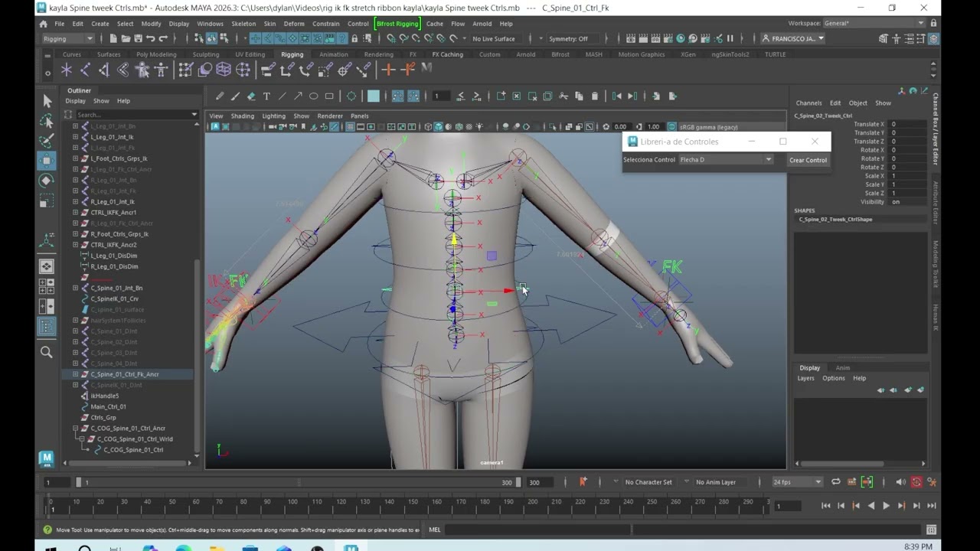
Task: Toggle the Auto Keyframe red button
Action: [916, 482]
